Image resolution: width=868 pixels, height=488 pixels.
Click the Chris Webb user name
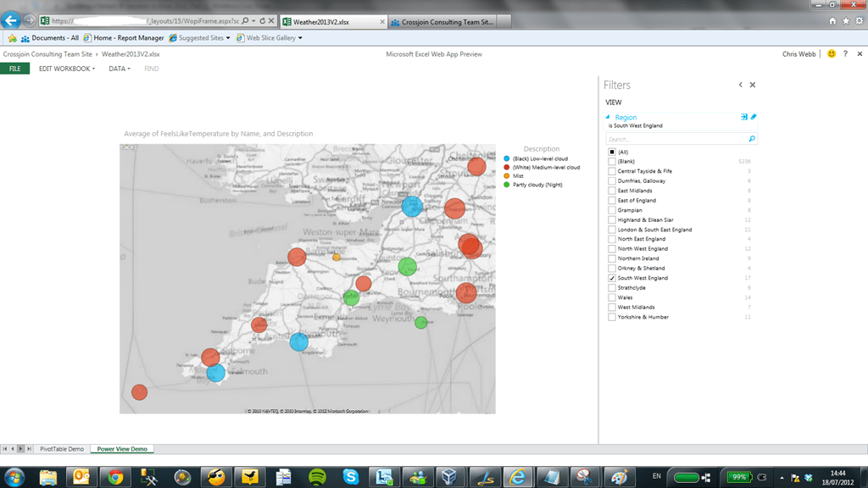[x=798, y=54]
